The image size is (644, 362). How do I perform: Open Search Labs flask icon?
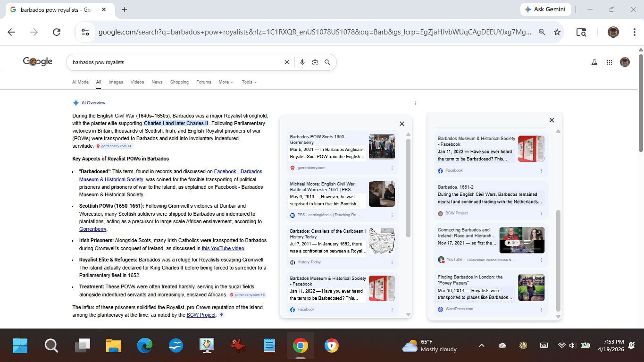(594, 62)
